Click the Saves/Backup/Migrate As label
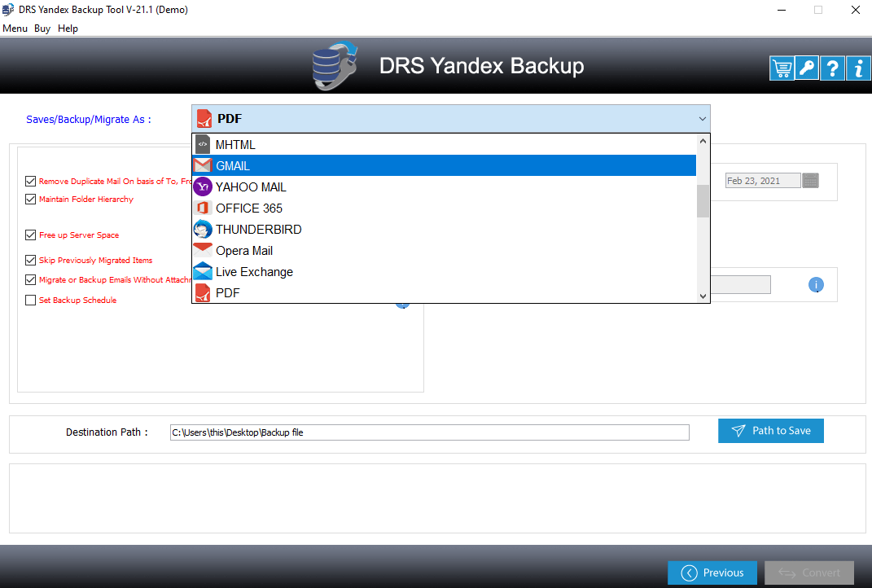 [x=89, y=120]
